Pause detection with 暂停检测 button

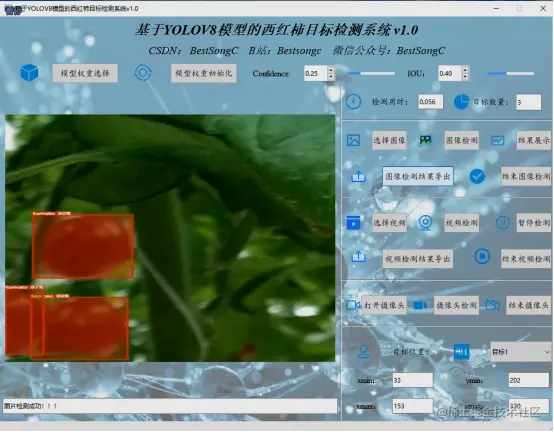tap(534, 223)
